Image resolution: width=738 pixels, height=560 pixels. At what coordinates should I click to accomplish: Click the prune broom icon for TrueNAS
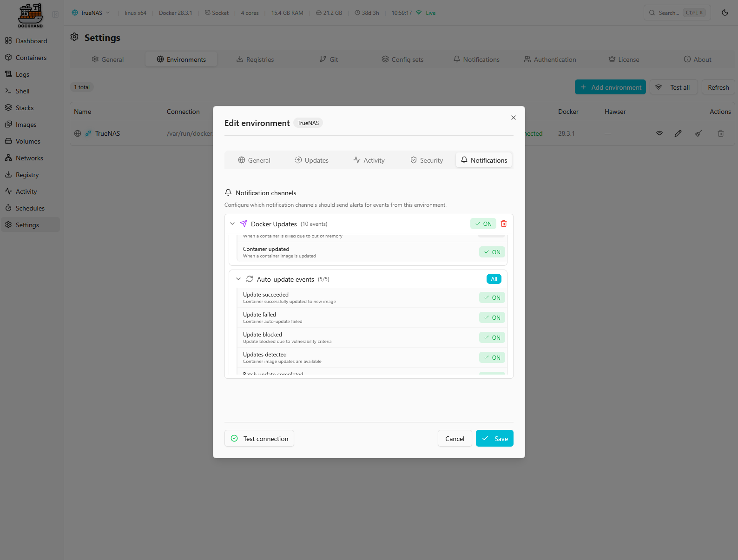[x=698, y=133]
